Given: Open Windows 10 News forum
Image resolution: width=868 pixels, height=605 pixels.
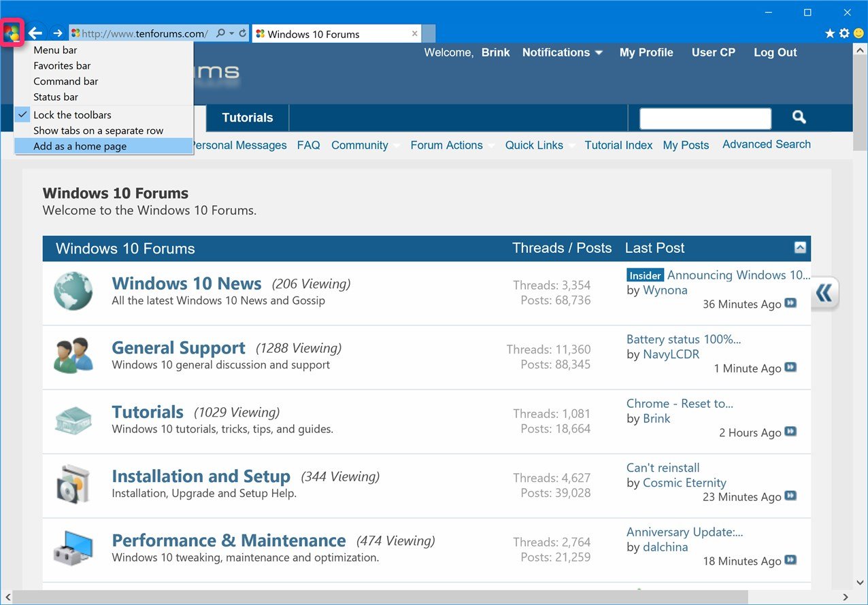Looking at the screenshot, I should [x=186, y=283].
